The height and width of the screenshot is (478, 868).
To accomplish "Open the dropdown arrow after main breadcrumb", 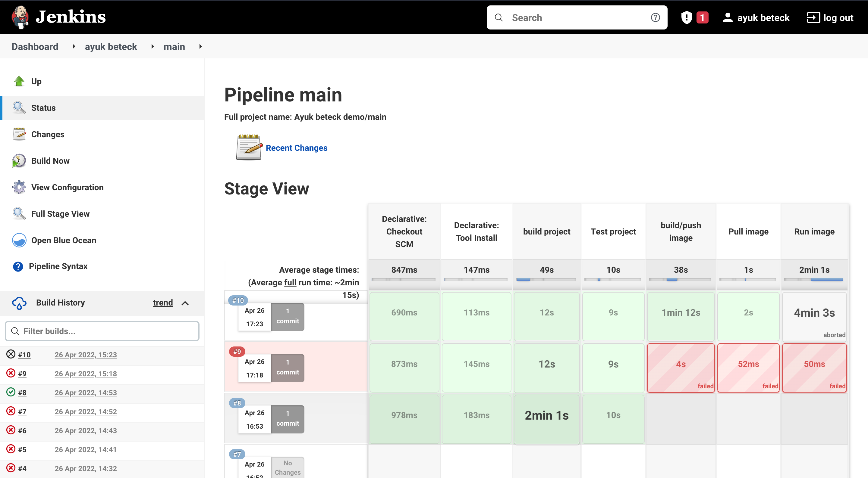I will pyautogui.click(x=200, y=46).
